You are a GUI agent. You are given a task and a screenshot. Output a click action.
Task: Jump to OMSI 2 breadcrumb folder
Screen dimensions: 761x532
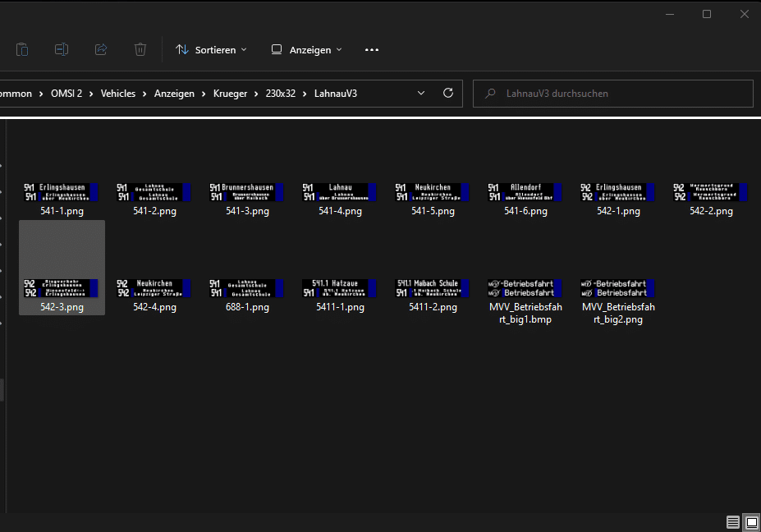pos(66,94)
